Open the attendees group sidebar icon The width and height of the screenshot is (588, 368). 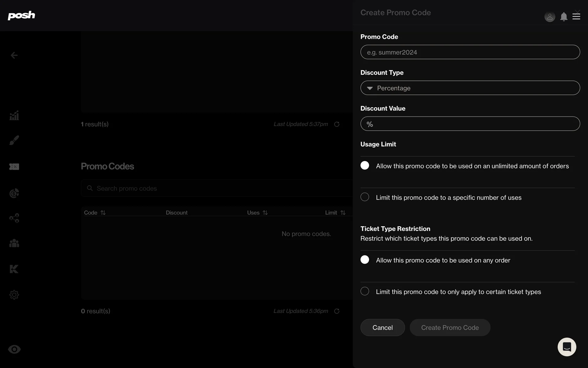click(14, 243)
